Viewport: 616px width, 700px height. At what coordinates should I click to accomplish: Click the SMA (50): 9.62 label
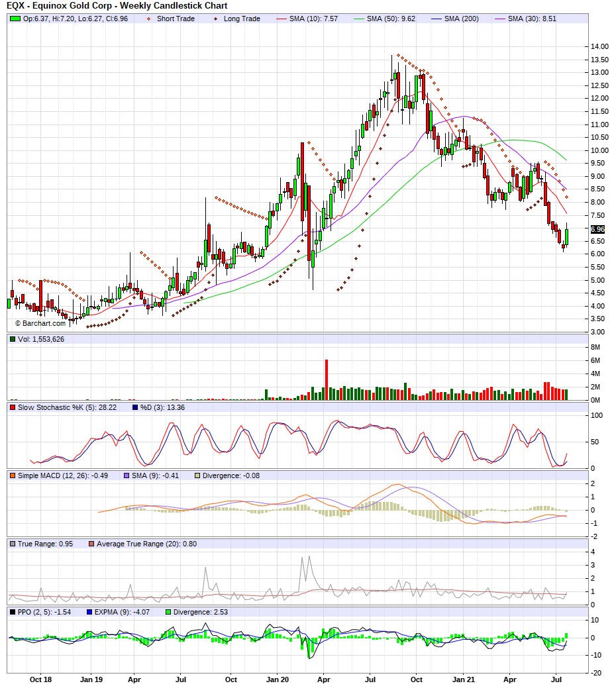click(x=391, y=19)
